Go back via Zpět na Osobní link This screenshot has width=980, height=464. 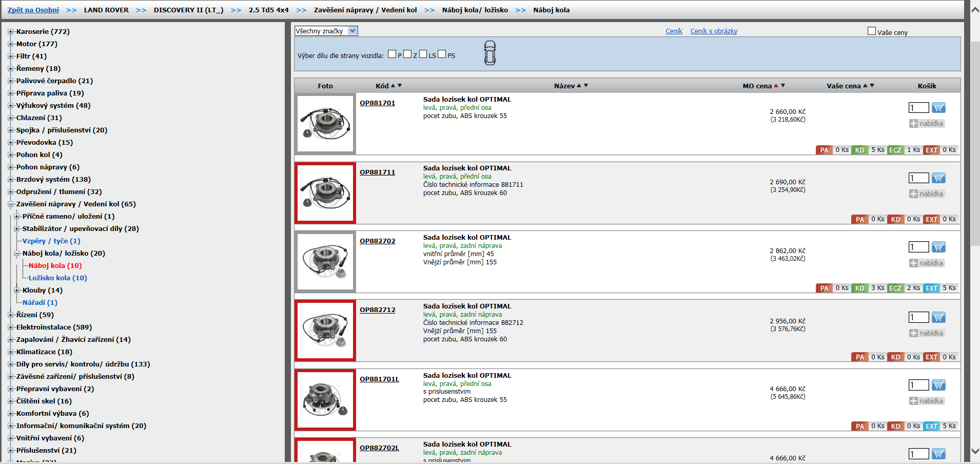tap(33, 10)
